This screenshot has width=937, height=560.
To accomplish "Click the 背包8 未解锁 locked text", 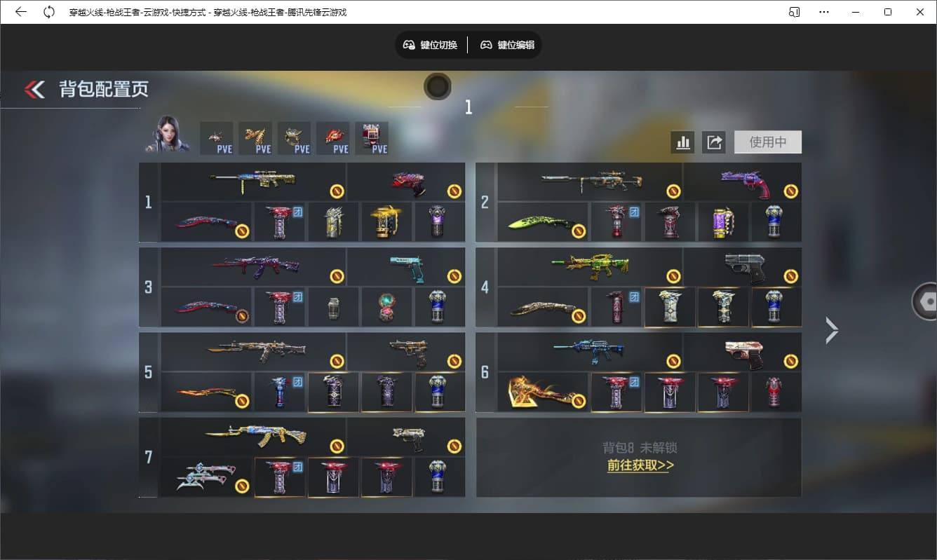I will tap(640, 448).
